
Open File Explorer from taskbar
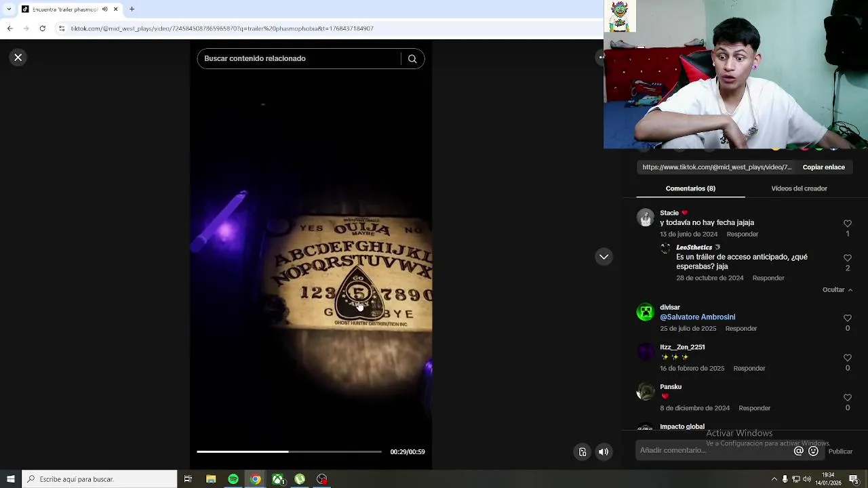211,479
